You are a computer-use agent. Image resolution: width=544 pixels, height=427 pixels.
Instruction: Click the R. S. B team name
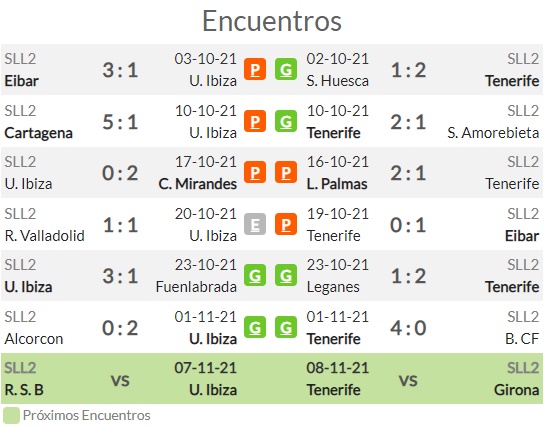pyautogui.click(x=24, y=390)
